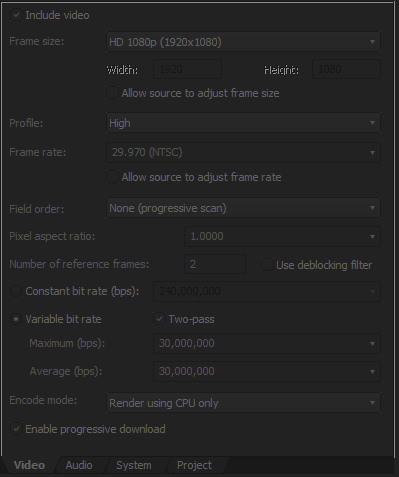This screenshot has width=399, height=477.
Task: Click the Height label text
Action: (x=281, y=70)
